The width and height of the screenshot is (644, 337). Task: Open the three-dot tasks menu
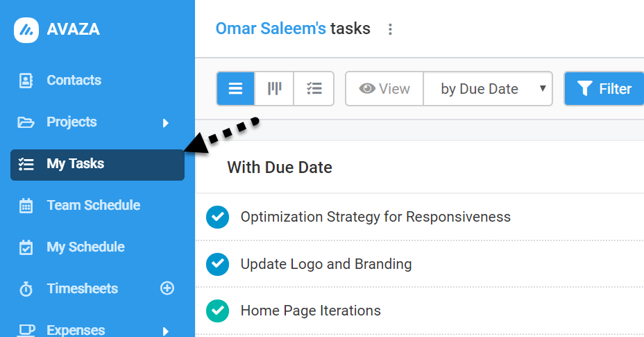[390, 29]
